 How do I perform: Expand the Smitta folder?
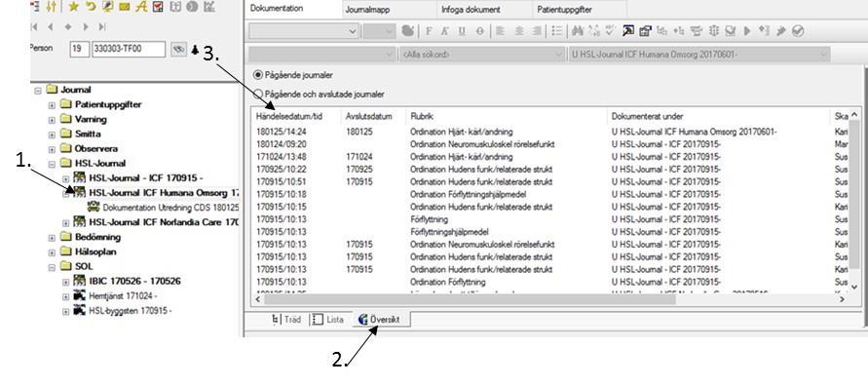[x=52, y=134]
